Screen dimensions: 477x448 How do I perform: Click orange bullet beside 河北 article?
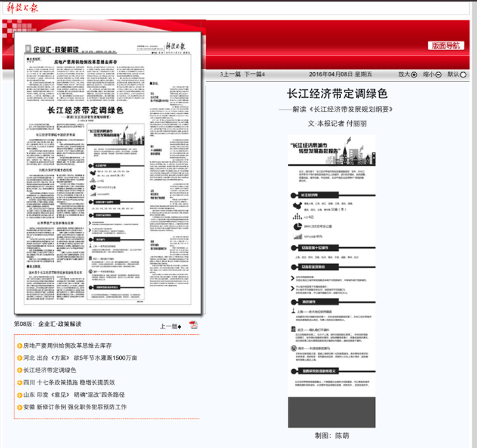(x=20, y=358)
